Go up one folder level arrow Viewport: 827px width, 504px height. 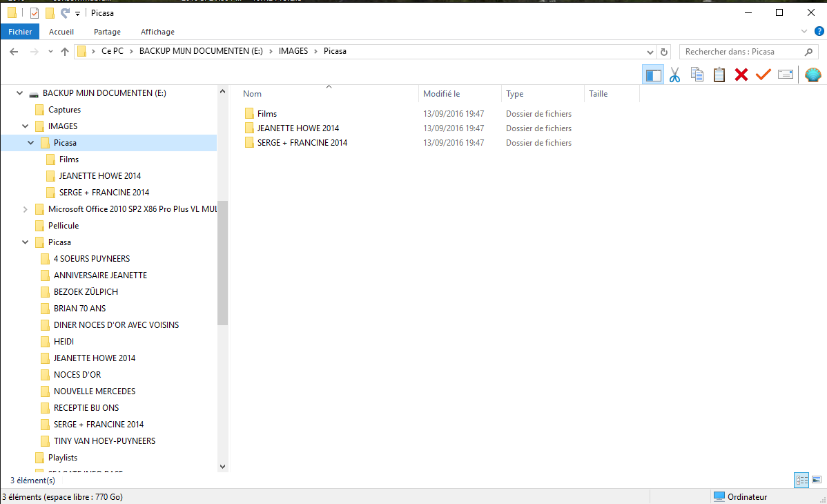pos(65,52)
